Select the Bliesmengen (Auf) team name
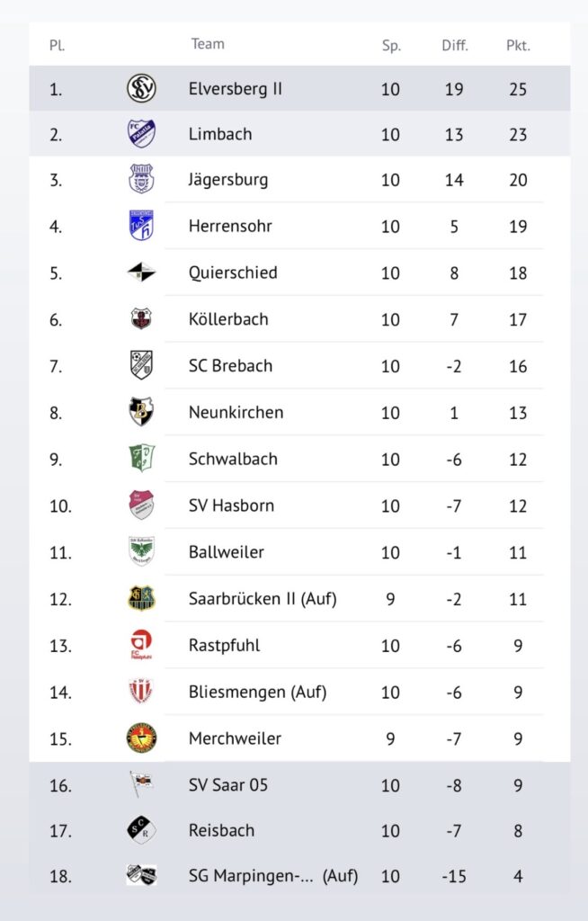The height and width of the screenshot is (921, 588). pyautogui.click(x=257, y=692)
